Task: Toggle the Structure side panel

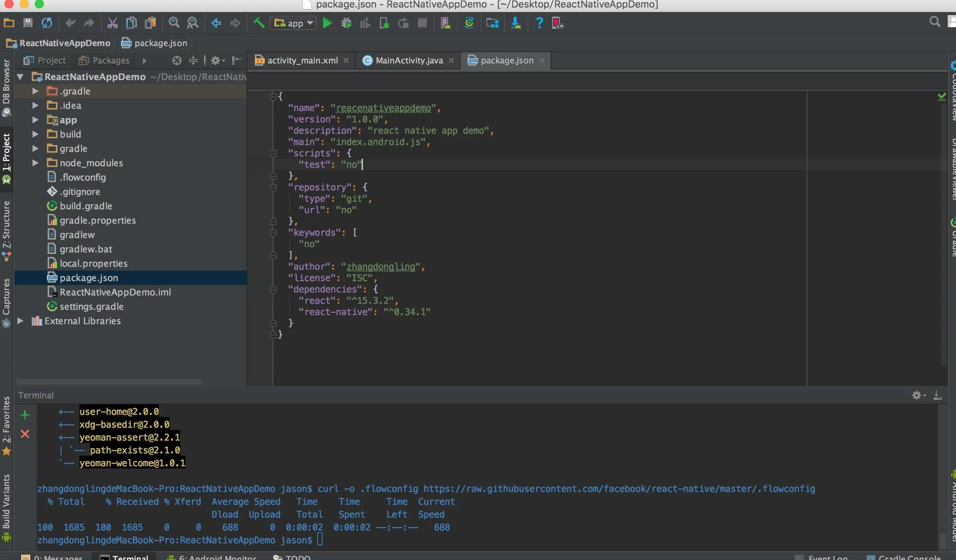Action: 6,230
